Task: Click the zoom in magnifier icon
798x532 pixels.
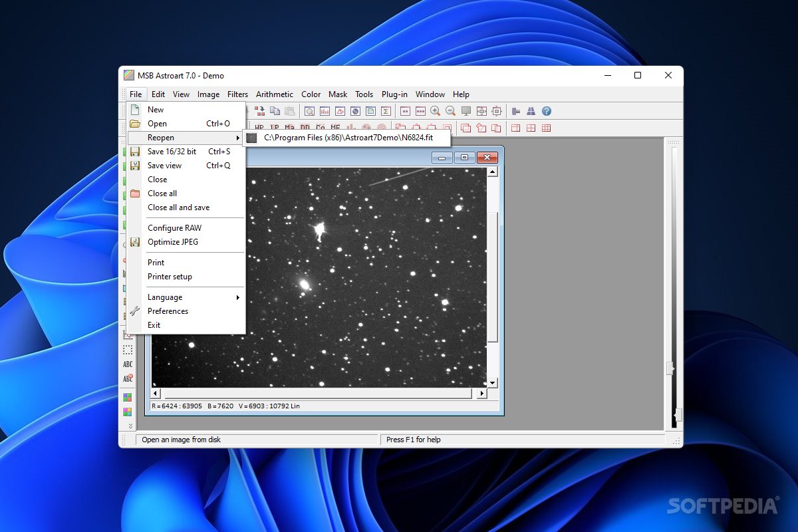Action: (436, 111)
